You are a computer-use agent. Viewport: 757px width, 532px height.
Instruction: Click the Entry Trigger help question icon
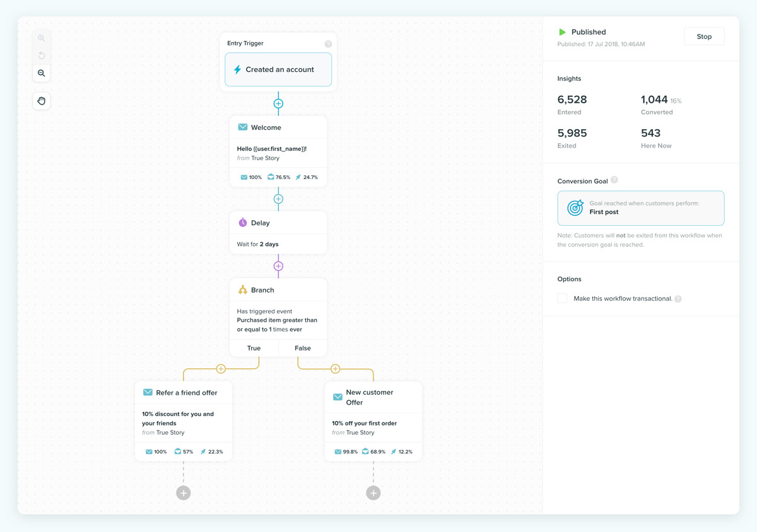coord(328,43)
